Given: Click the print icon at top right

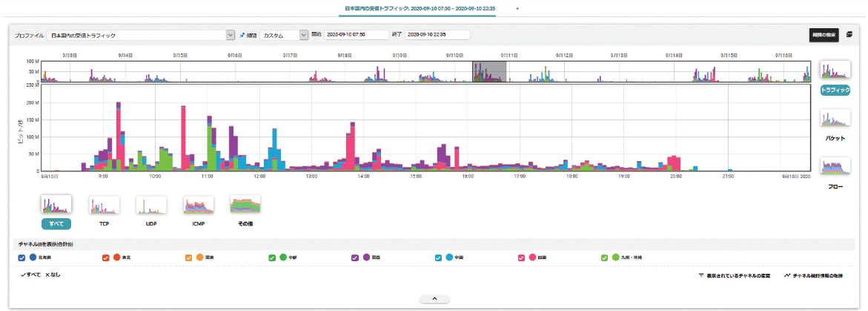Looking at the screenshot, I should [849, 35].
